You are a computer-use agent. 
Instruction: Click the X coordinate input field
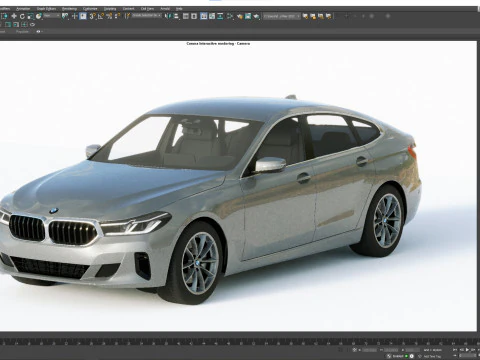370,350
